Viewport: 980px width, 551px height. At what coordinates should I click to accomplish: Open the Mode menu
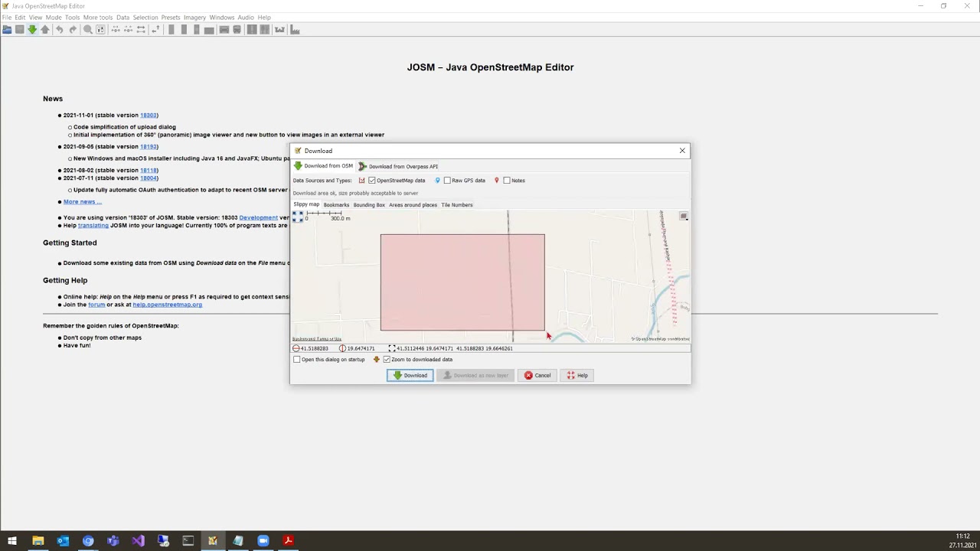point(54,17)
